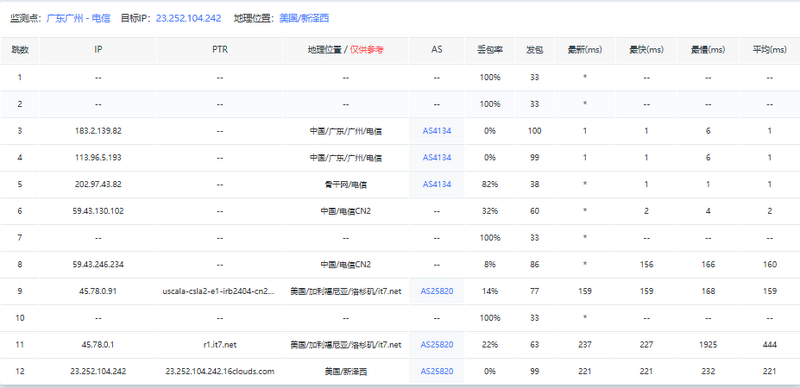The height and width of the screenshot is (388, 800).
Task: Select IP cell 45.78.0.91
Action: coord(98,291)
